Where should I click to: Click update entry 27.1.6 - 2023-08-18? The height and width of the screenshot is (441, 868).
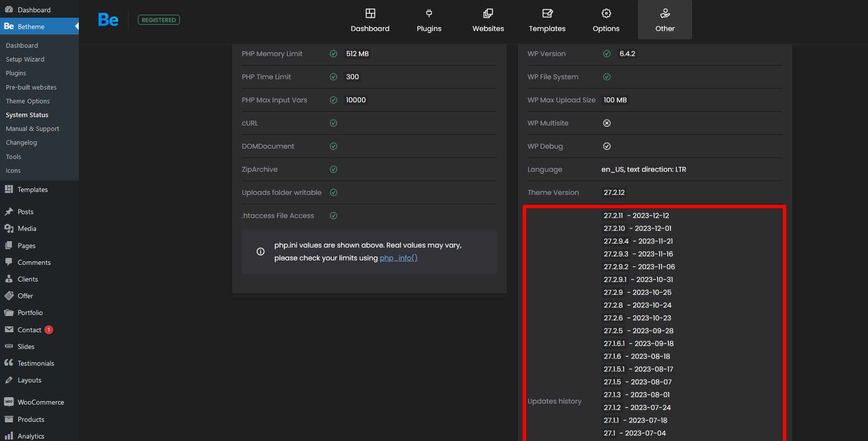637,356
